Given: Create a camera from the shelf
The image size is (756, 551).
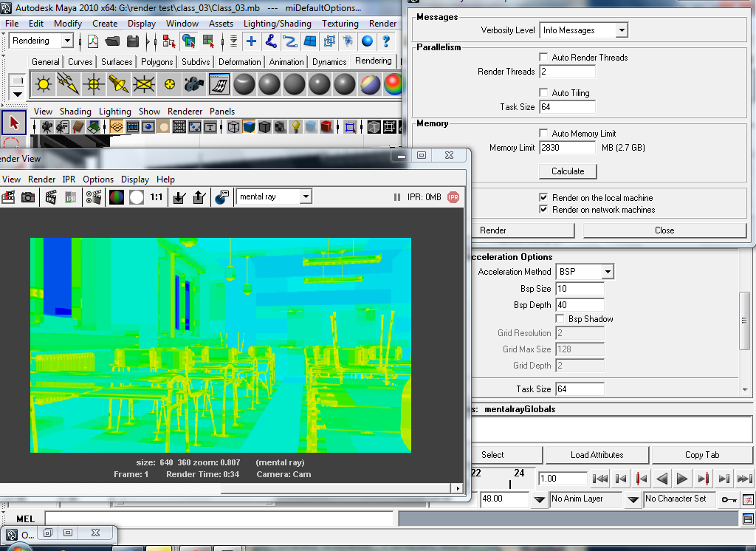Looking at the screenshot, I should click(194, 84).
